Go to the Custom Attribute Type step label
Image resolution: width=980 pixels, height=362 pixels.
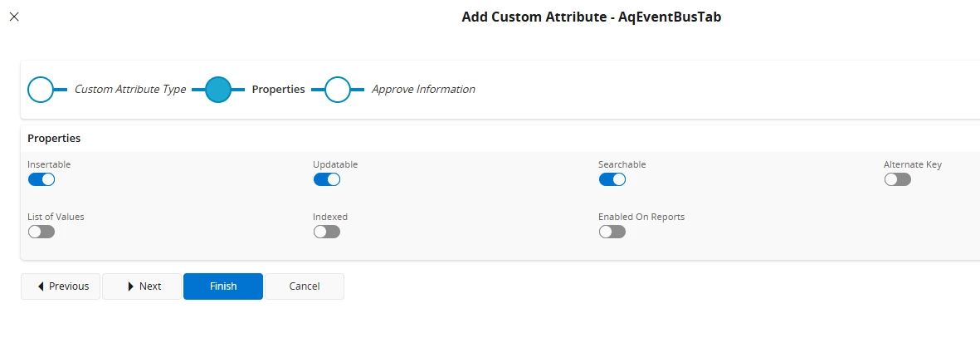tap(130, 90)
